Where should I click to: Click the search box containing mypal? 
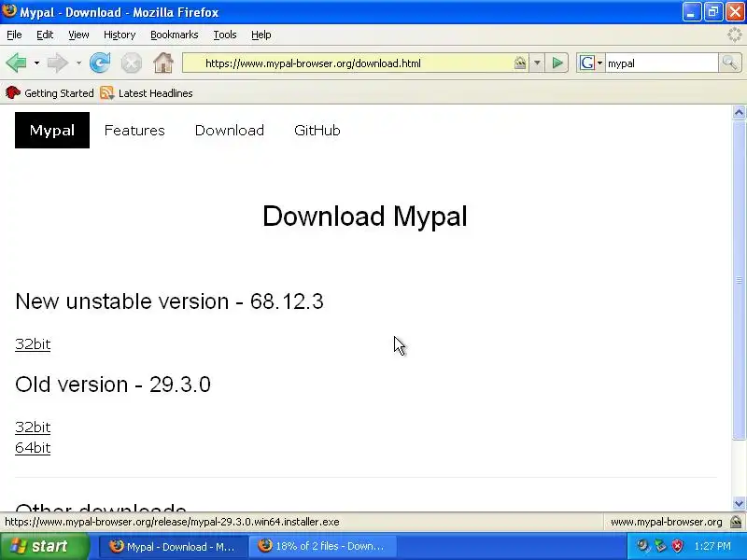pyautogui.click(x=661, y=63)
